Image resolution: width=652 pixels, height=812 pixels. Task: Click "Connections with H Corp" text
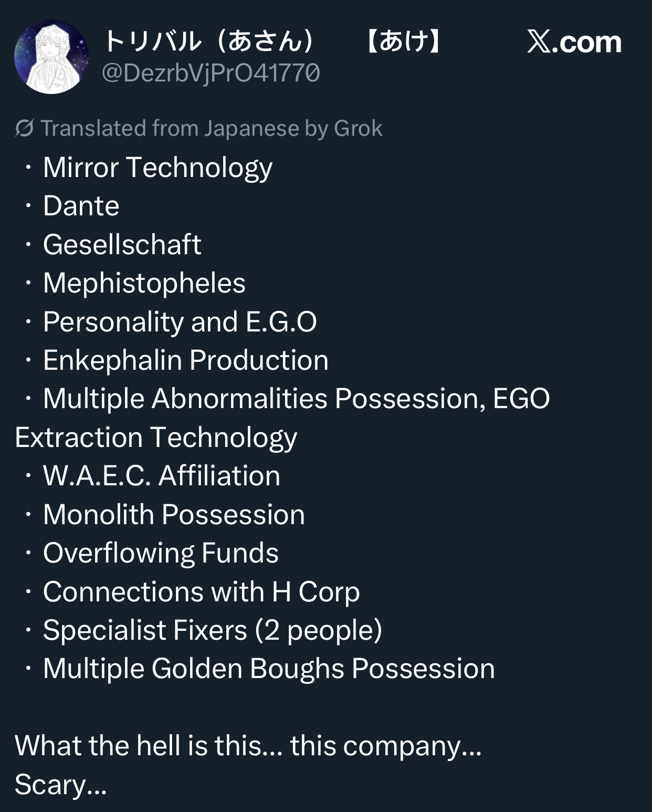[202, 592]
